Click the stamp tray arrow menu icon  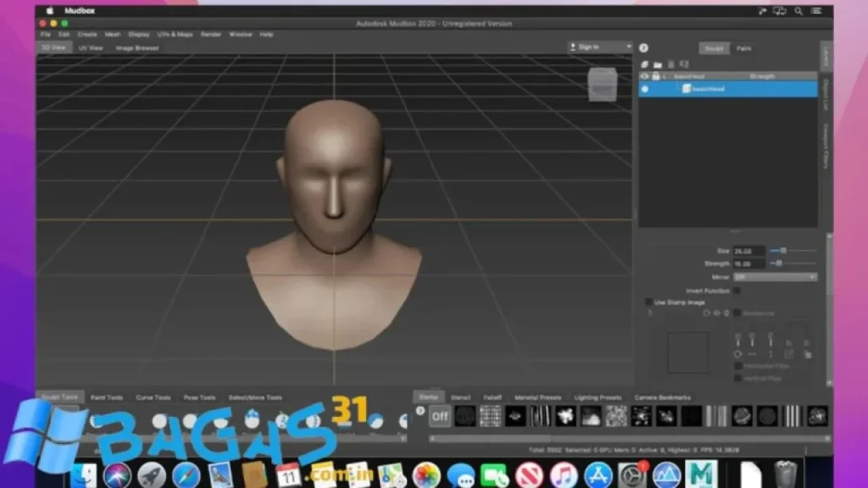point(420,411)
